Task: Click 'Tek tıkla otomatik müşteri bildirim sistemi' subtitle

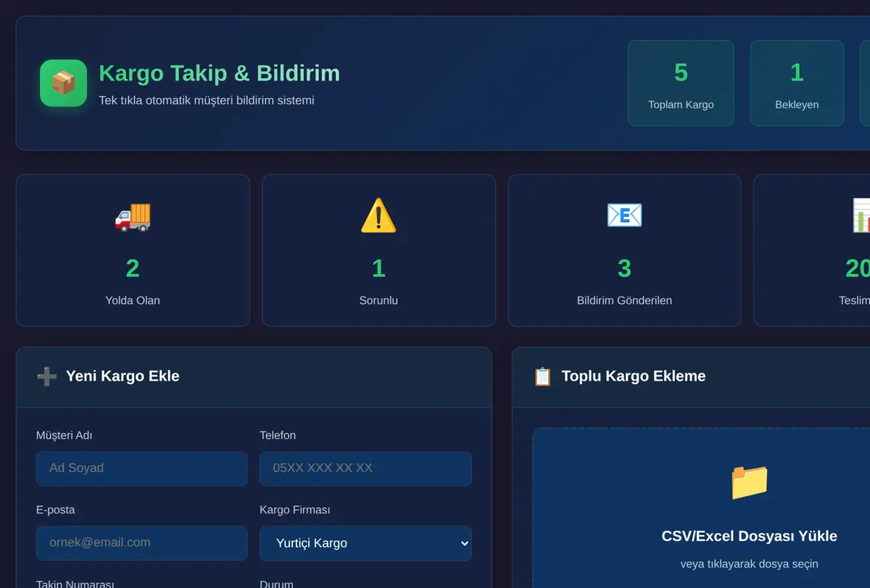Action: (207, 100)
